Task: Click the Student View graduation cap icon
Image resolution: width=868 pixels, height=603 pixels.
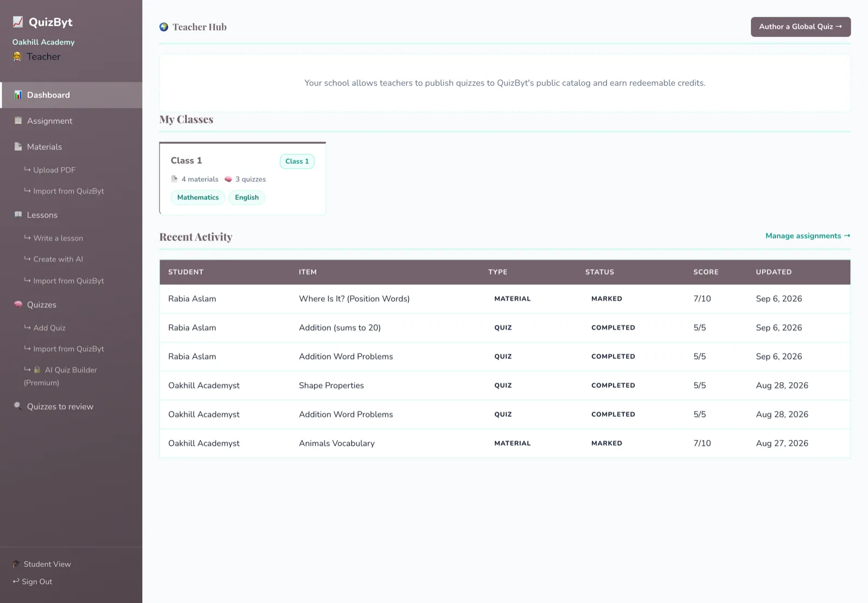Action: coord(16,564)
